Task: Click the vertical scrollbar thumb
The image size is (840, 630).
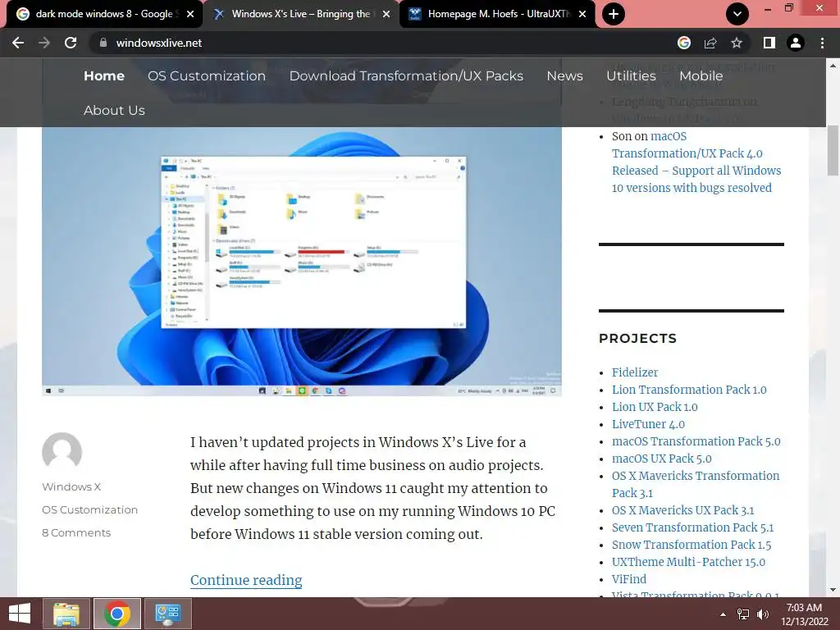Action: click(x=833, y=150)
